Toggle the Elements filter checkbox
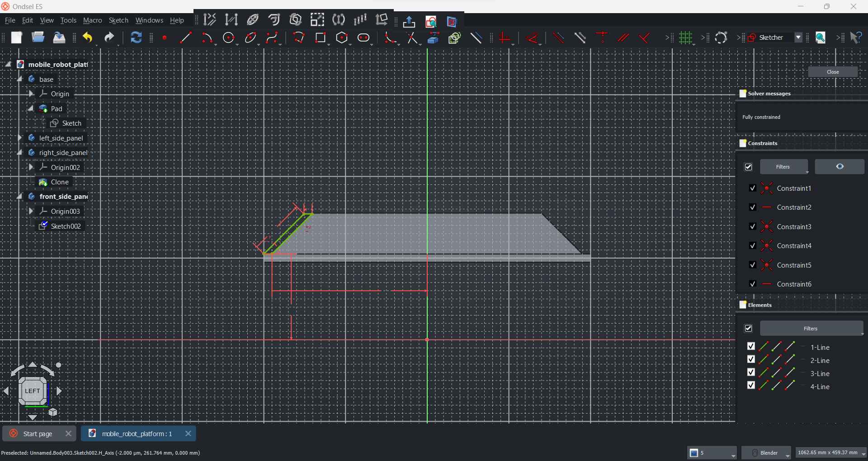 (749, 329)
